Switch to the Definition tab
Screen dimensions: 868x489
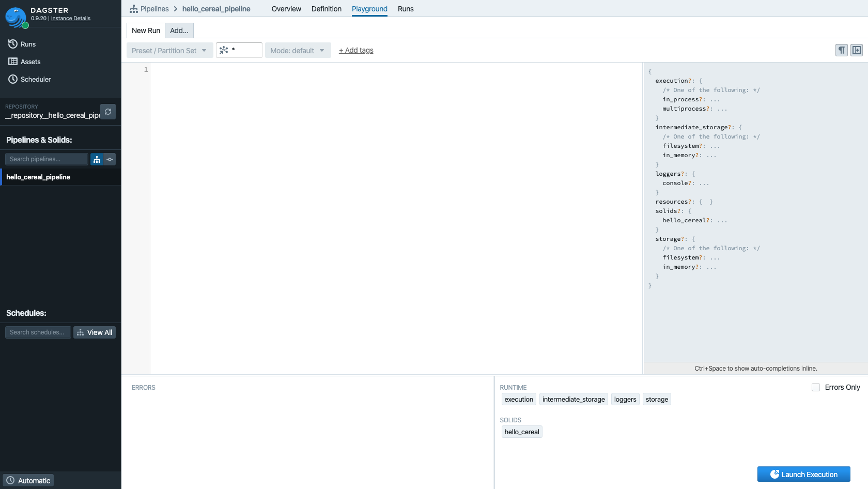click(327, 9)
